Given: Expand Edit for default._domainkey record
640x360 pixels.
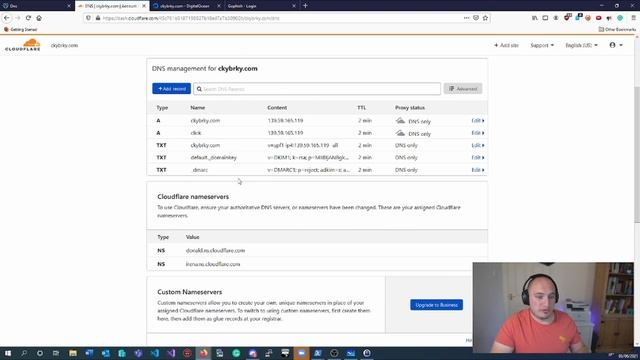Looking at the screenshot, I should [x=478, y=158].
